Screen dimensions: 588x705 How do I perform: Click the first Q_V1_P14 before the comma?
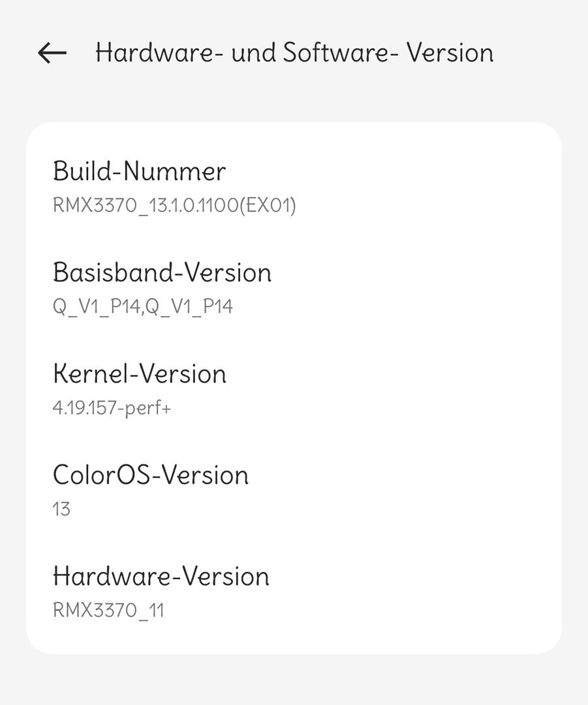[95, 306]
